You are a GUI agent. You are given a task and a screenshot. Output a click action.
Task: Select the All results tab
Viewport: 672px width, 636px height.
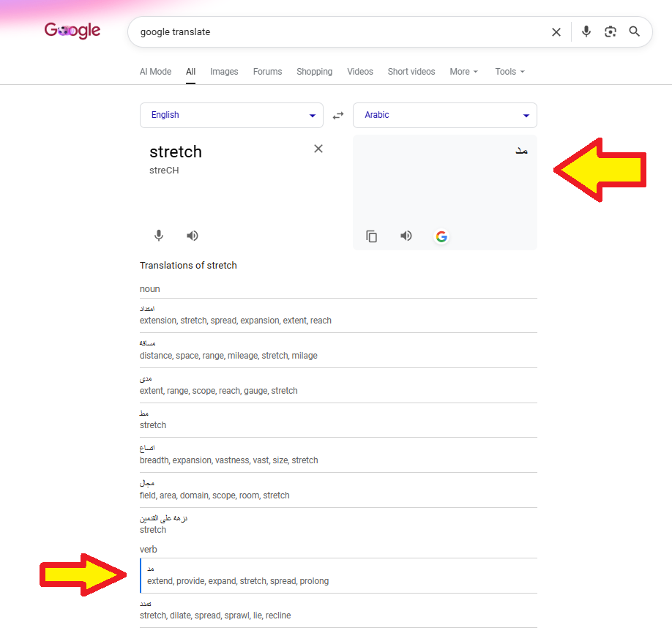click(191, 72)
